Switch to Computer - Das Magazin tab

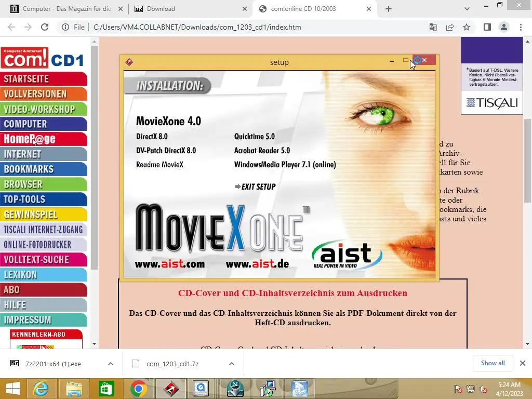click(x=66, y=9)
